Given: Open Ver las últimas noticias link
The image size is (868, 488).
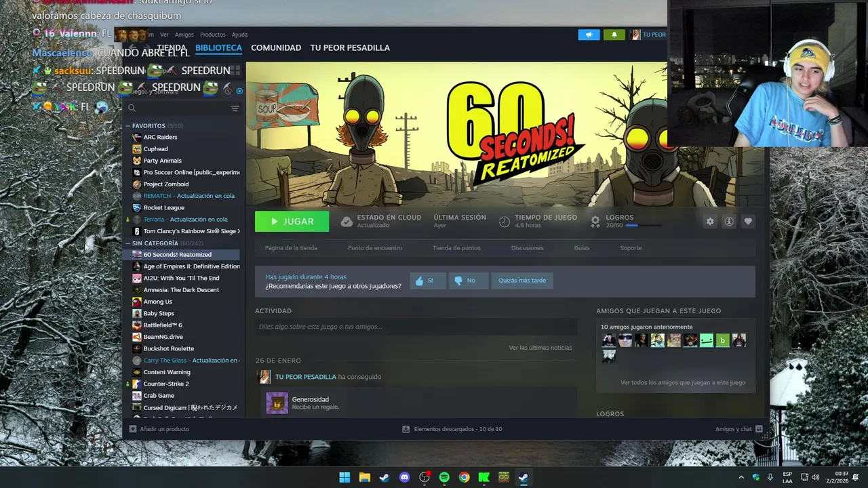Looking at the screenshot, I should [x=540, y=348].
